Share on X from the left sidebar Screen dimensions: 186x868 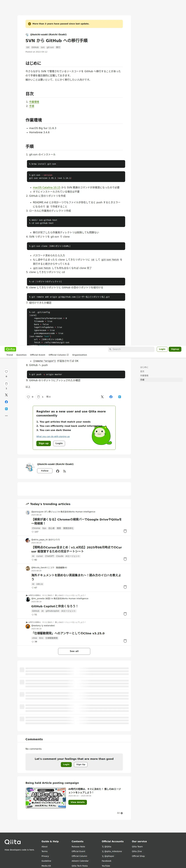[x=6, y=395]
